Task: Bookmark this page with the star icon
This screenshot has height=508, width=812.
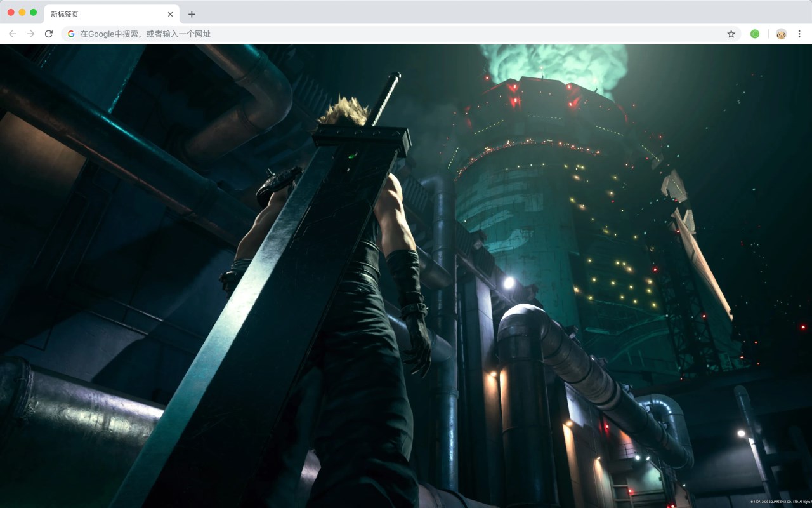Action: click(731, 34)
